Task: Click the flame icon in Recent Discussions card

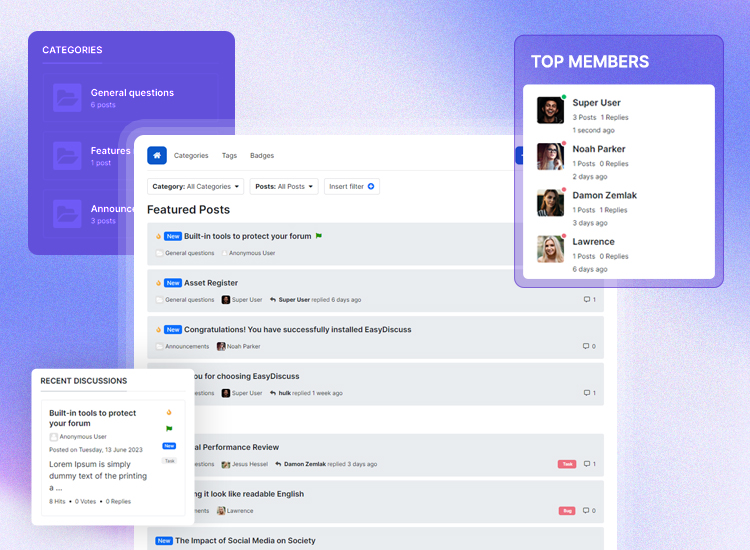Action: pyautogui.click(x=169, y=412)
